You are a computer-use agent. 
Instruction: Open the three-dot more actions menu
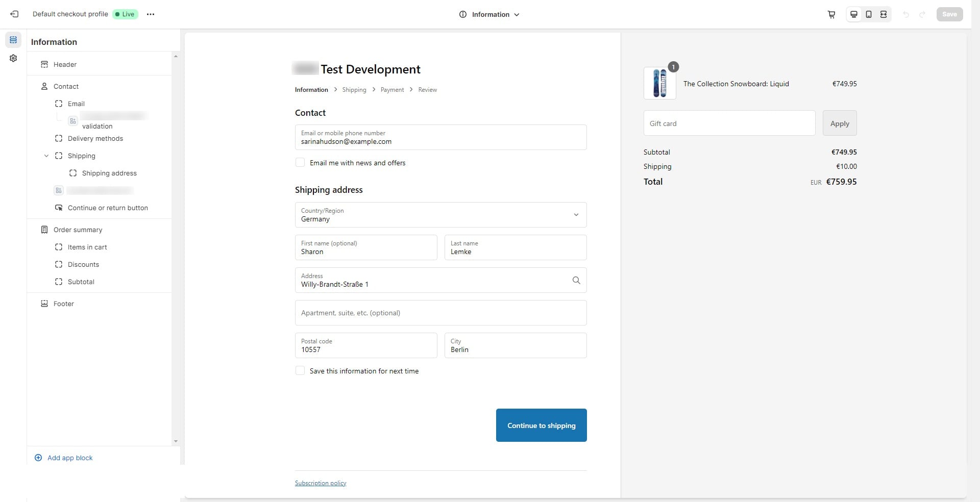pos(151,14)
